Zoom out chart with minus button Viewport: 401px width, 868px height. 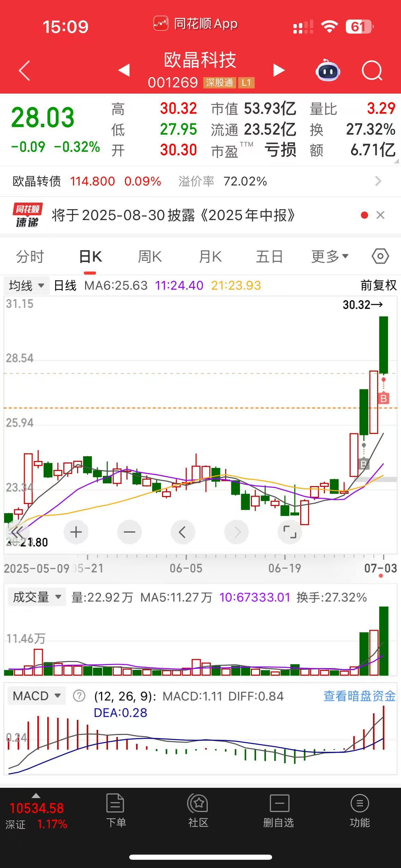pos(129,532)
